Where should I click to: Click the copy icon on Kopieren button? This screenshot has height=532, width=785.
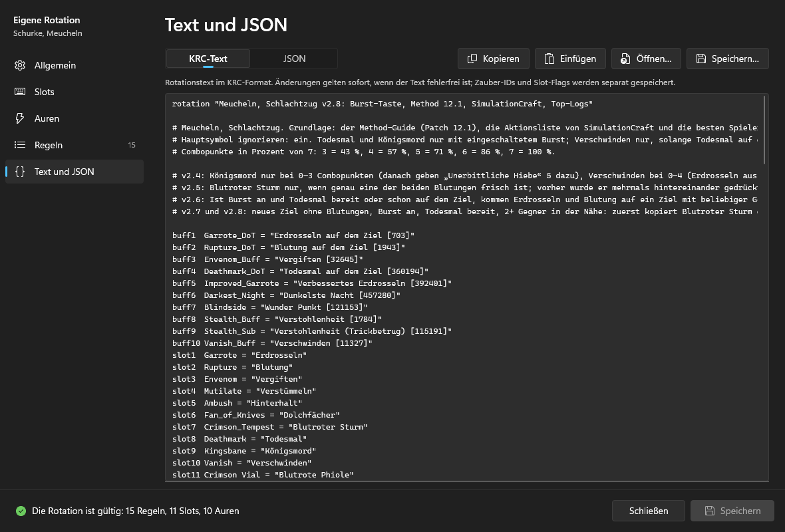472,59
